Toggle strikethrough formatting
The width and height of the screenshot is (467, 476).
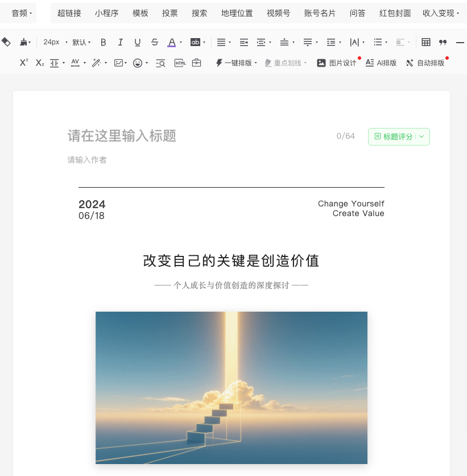[155, 42]
